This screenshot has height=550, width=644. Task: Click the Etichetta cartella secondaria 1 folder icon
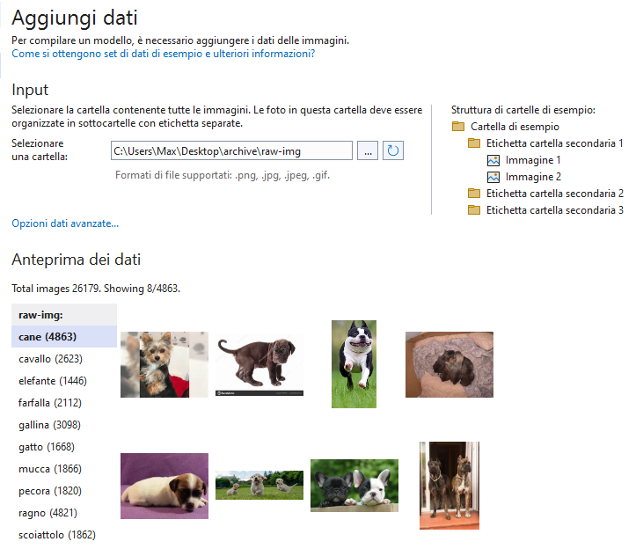click(475, 144)
